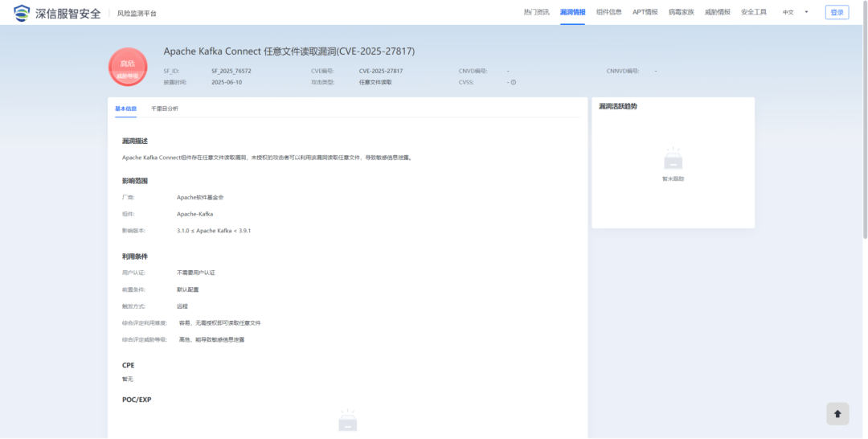Click the back-to-top arrow button
The height and width of the screenshot is (439, 868).
(837, 413)
